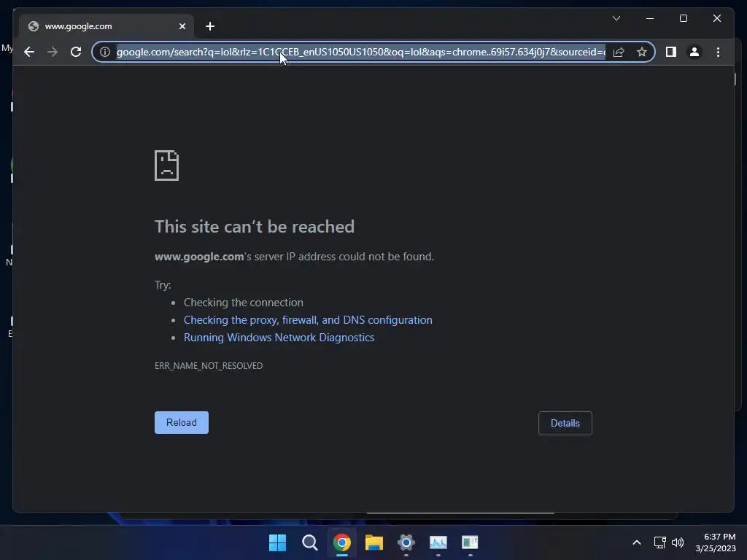The width and height of the screenshot is (747, 560).
Task: Open Windows Start menu on taskbar
Action: click(x=277, y=542)
